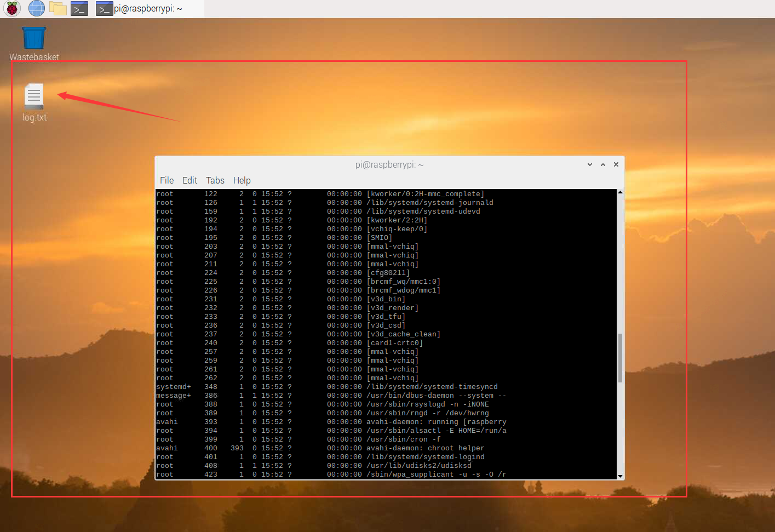Viewport: 775px width, 532px height.
Task: Open the Raspberry Pi main menu
Action: click(x=12, y=8)
